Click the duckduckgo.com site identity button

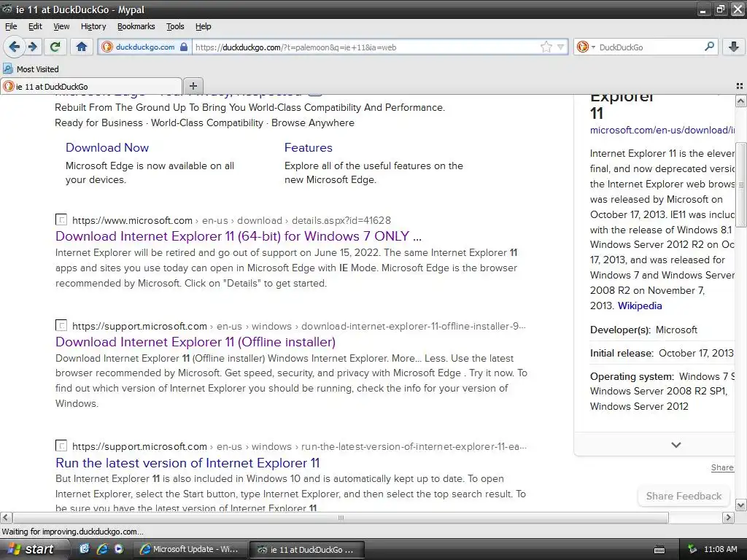point(144,47)
